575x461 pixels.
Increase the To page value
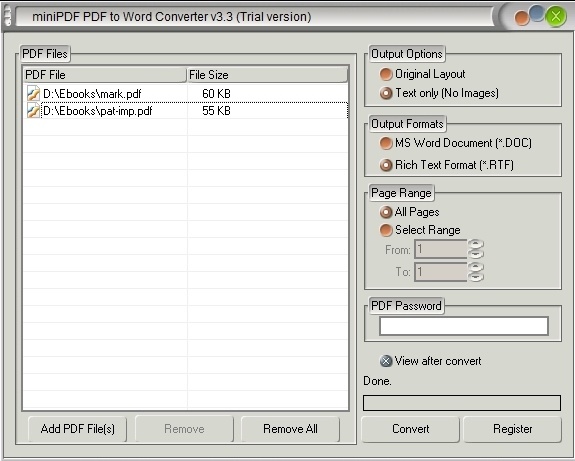(476, 267)
